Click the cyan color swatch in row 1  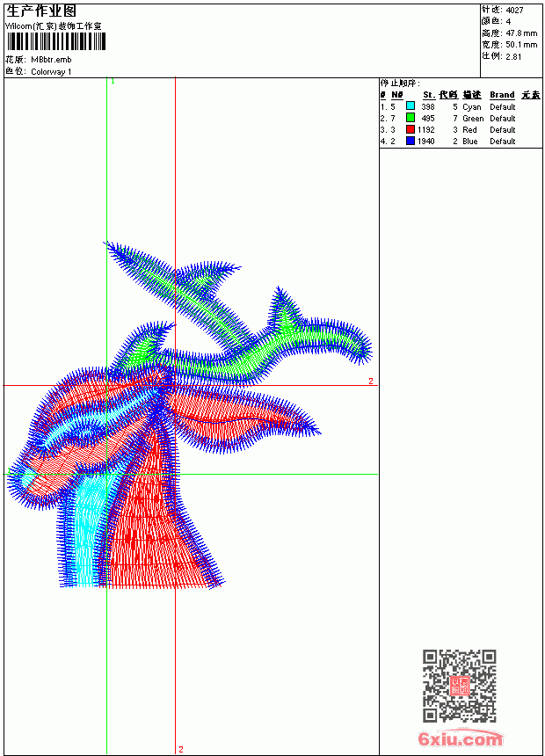[411, 106]
